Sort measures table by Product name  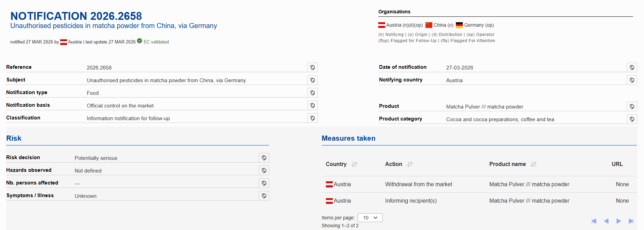pyautogui.click(x=533, y=164)
